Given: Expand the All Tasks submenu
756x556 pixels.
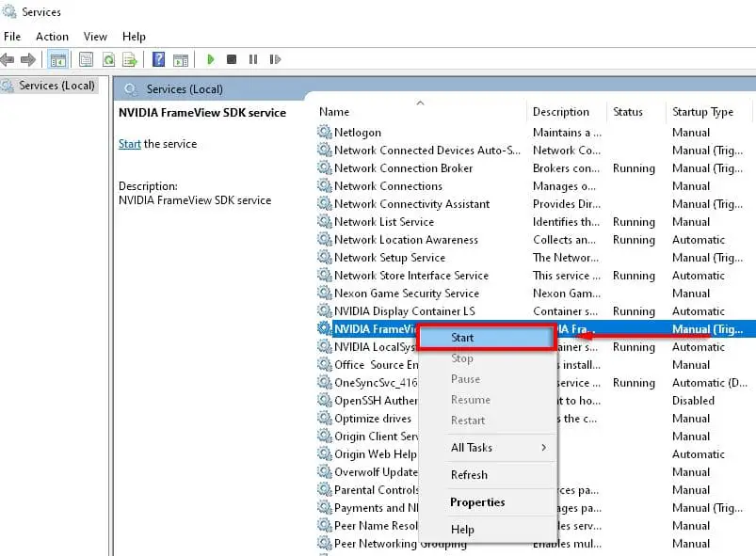Looking at the screenshot, I should click(498, 448).
